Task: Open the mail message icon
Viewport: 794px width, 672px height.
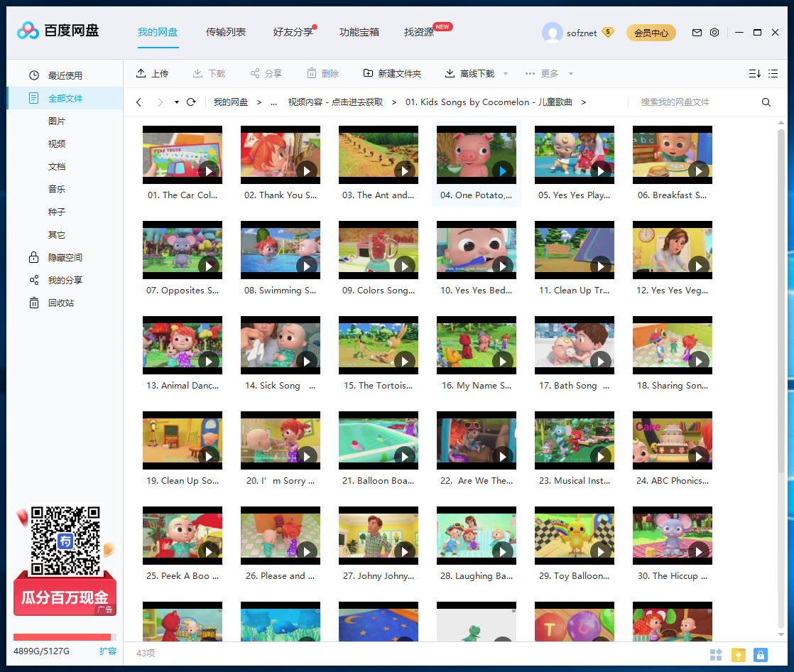Action: pyautogui.click(x=697, y=33)
